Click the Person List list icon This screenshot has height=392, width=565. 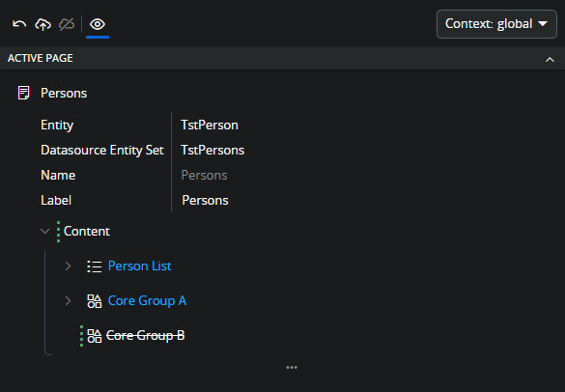(x=95, y=266)
